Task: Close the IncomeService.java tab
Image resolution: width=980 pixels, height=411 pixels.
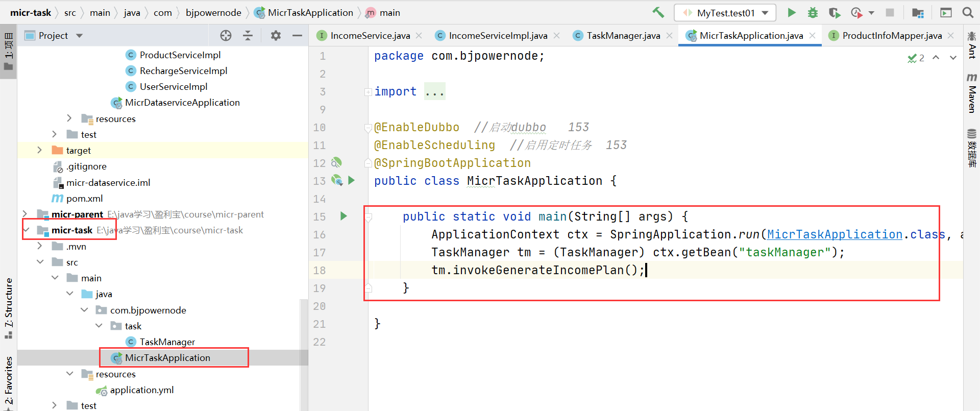Action: pyautogui.click(x=419, y=35)
